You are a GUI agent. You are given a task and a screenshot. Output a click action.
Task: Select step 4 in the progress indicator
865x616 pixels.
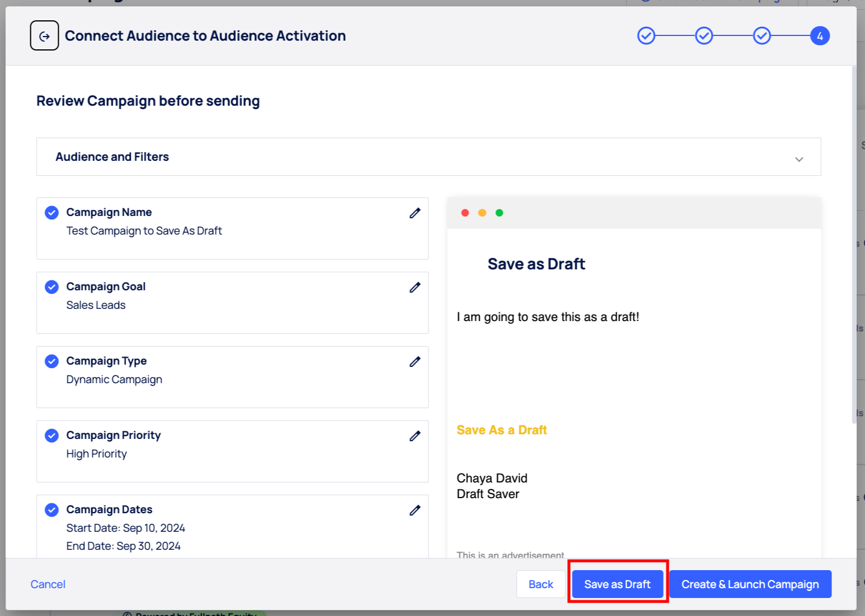coord(820,36)
